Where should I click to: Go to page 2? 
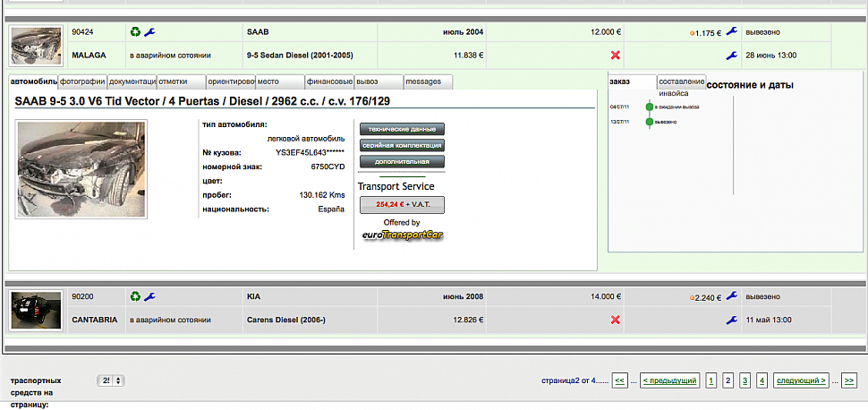pos(728,380)
